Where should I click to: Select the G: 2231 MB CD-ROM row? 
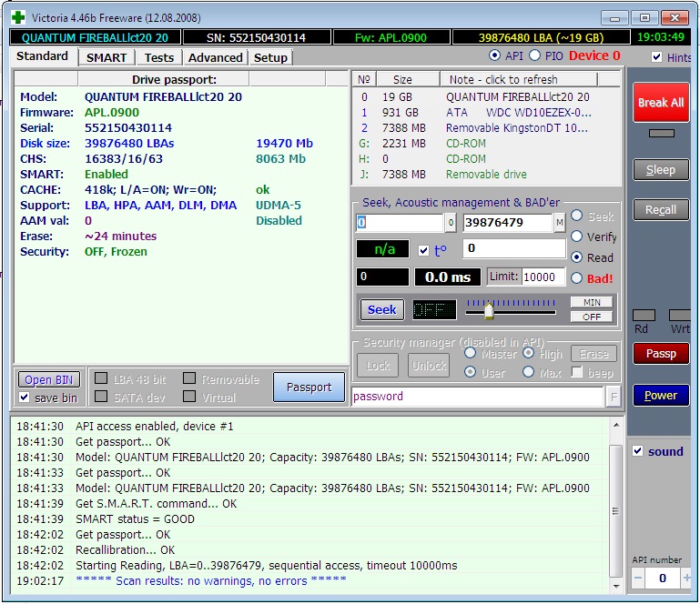(x=487, y=143)
